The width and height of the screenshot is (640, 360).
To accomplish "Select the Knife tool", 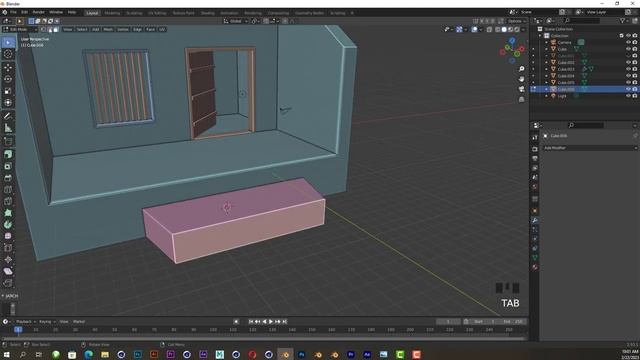I will 8,201.
